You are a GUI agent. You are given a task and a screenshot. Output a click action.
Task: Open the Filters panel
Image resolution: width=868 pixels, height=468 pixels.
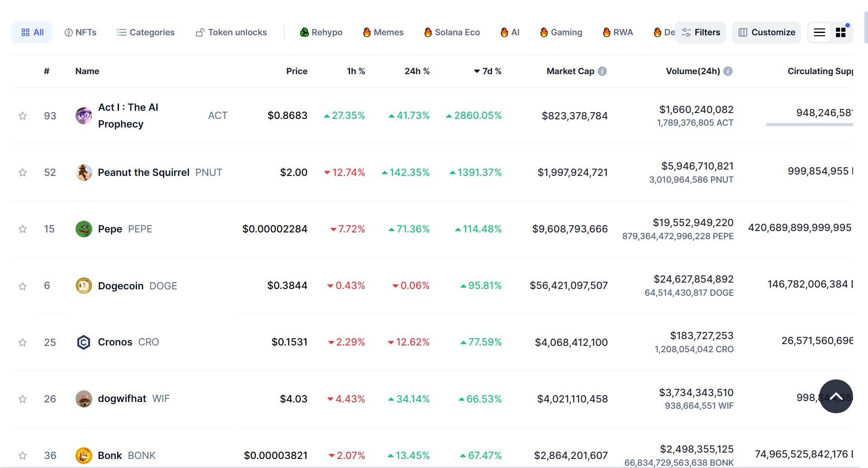pyautogui.click(x=701, y=33)
